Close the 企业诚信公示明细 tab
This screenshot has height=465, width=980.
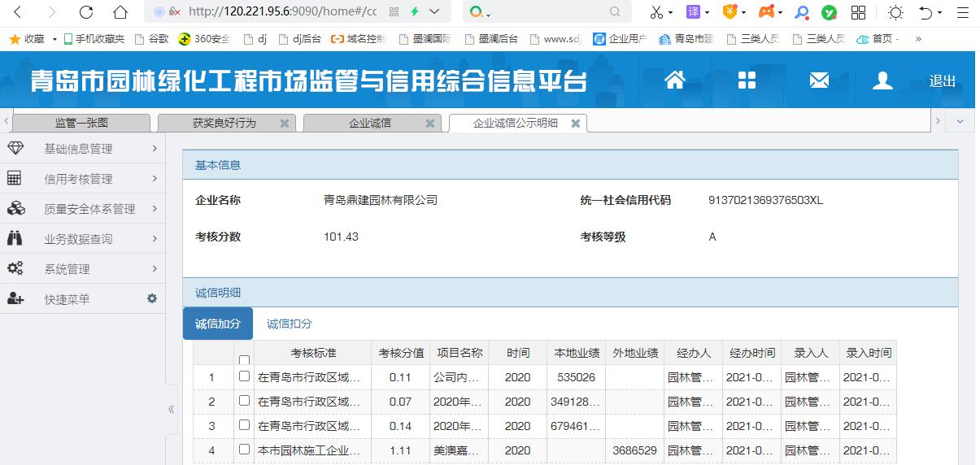click(x=576, y=124)
